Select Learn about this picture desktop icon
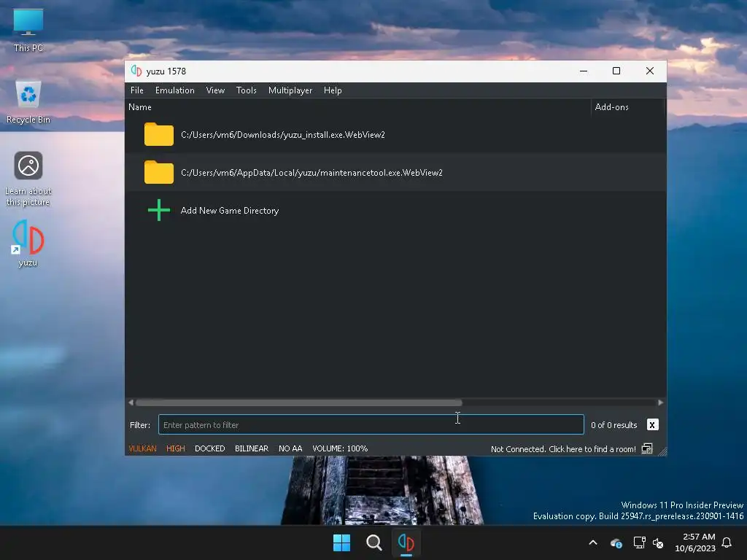 (28, 179)
